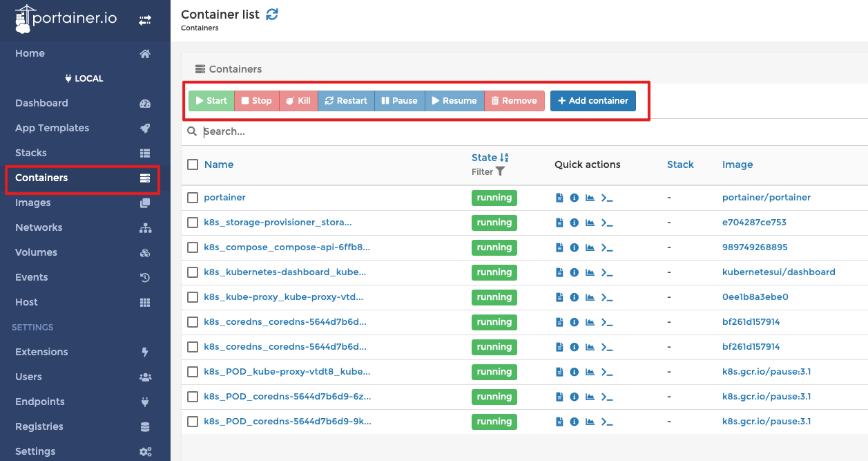Go to Stacks in the sidebar
Image resolution: width=868 pixels, height=461 pixels.
[85, 153]
